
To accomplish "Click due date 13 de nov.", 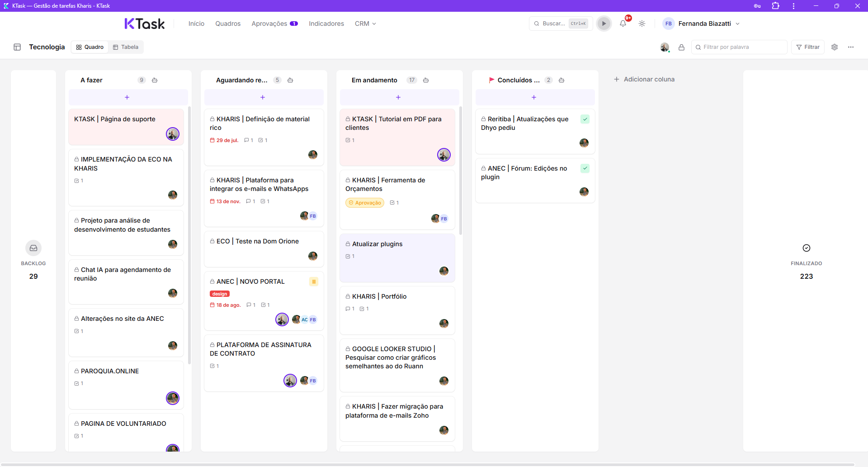I will coord(225,201).
